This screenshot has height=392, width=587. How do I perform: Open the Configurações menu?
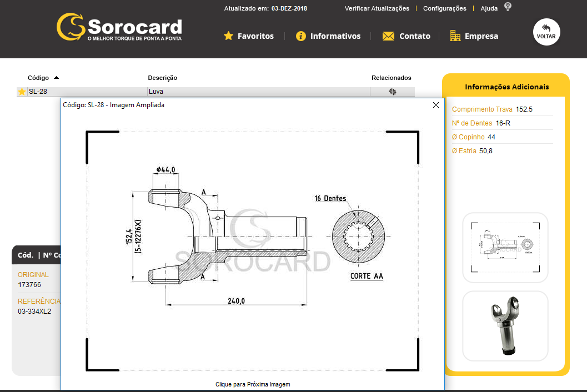click(444, 8)
